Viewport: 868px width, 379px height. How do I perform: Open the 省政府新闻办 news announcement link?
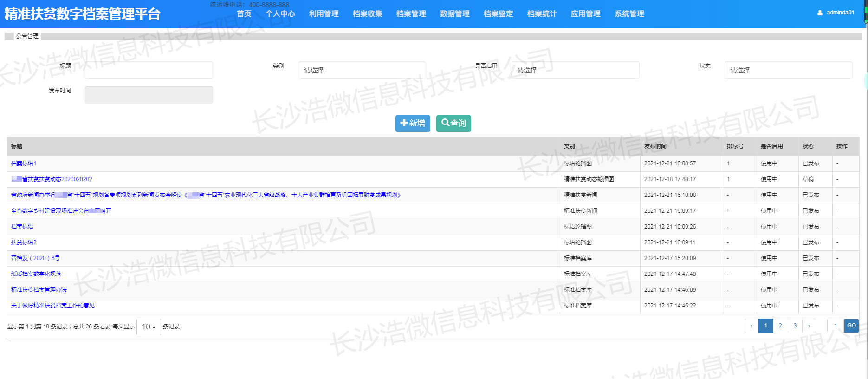pyautogui.click(x=206, y=195)
